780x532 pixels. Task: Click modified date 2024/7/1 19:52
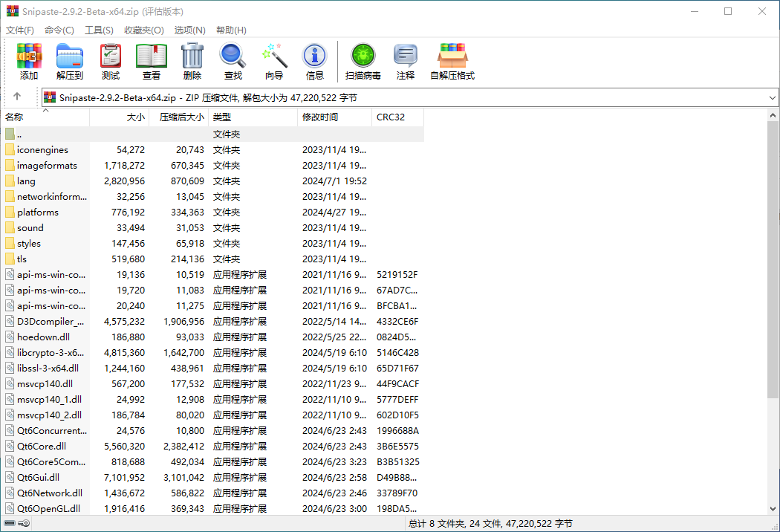(335, 181)
